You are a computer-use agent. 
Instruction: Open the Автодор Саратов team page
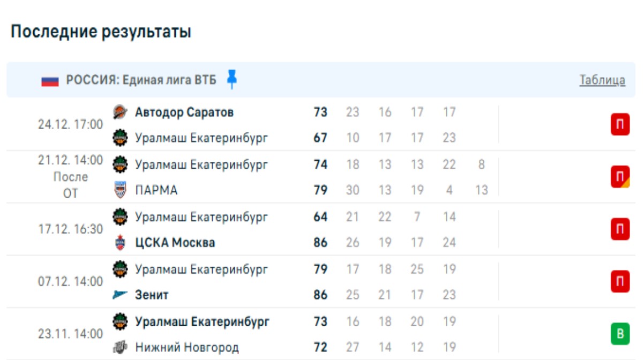[x=184, y=112]
